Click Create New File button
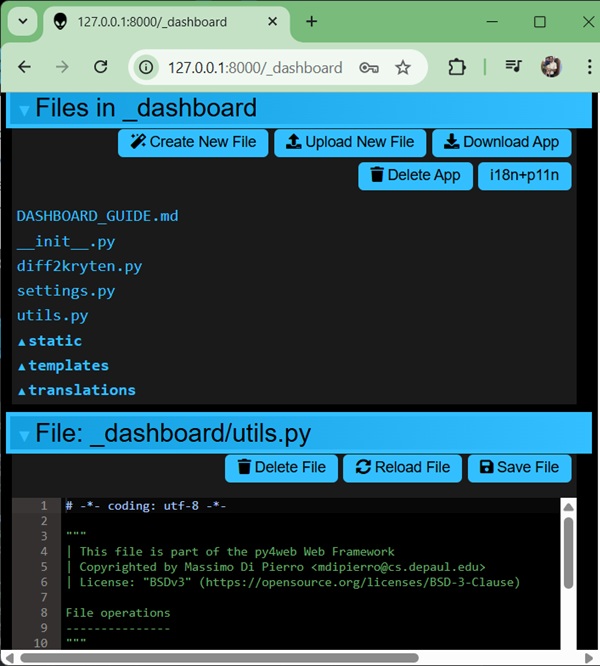600x666 pixels. [x=193, y=143]
